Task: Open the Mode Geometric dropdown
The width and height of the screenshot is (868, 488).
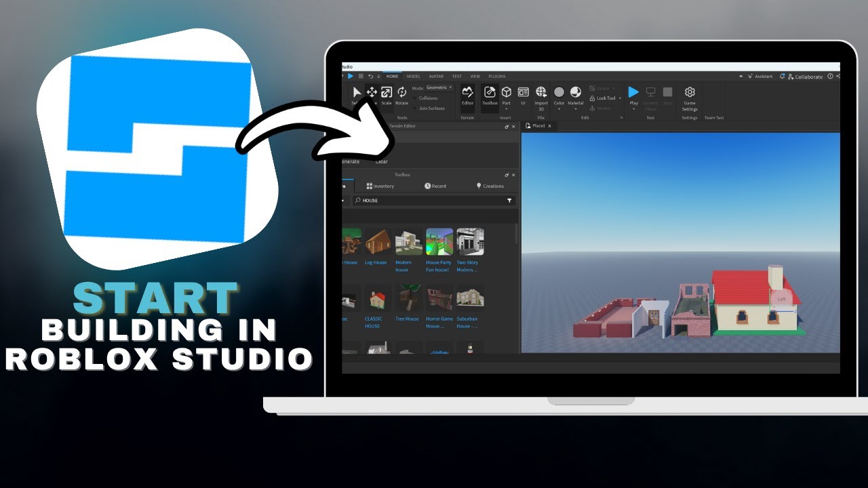Action: click(x=439, y=87)
